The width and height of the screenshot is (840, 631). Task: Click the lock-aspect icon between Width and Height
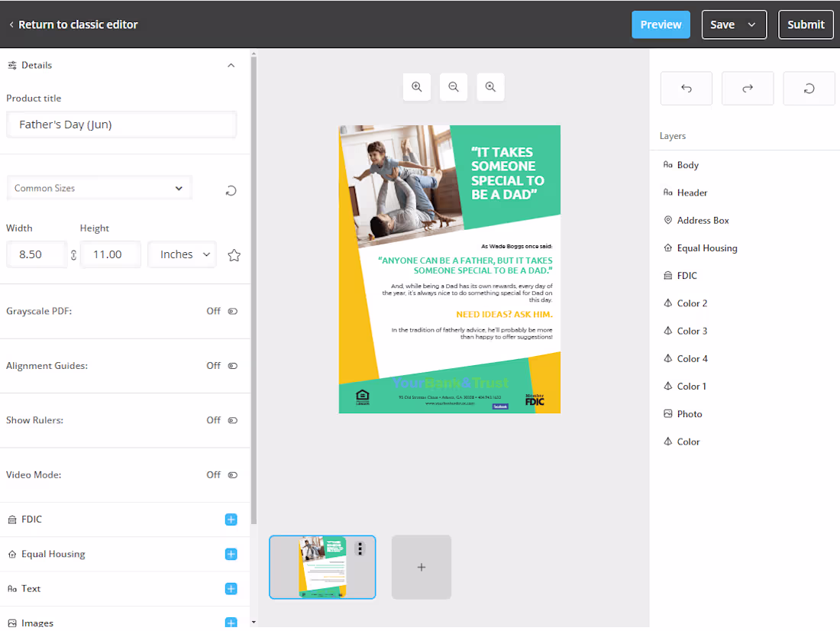73,254
